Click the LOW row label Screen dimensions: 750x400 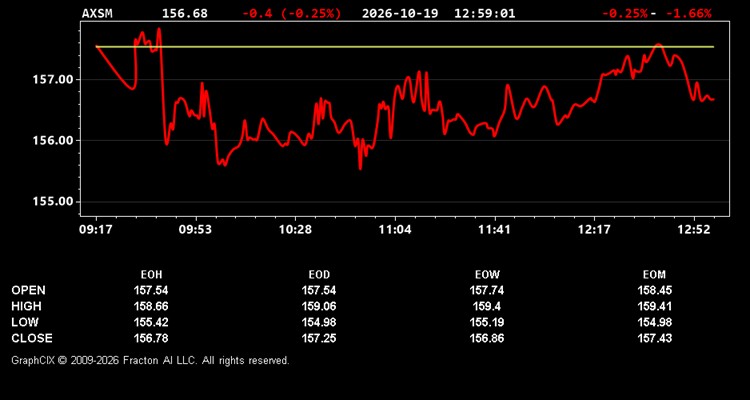(x=25, y=322)
